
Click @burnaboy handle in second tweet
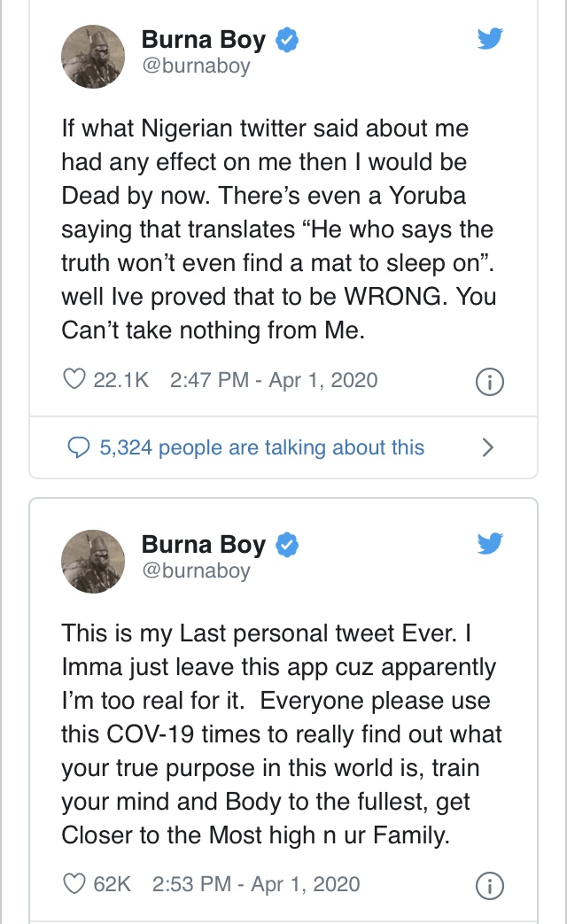196,571
